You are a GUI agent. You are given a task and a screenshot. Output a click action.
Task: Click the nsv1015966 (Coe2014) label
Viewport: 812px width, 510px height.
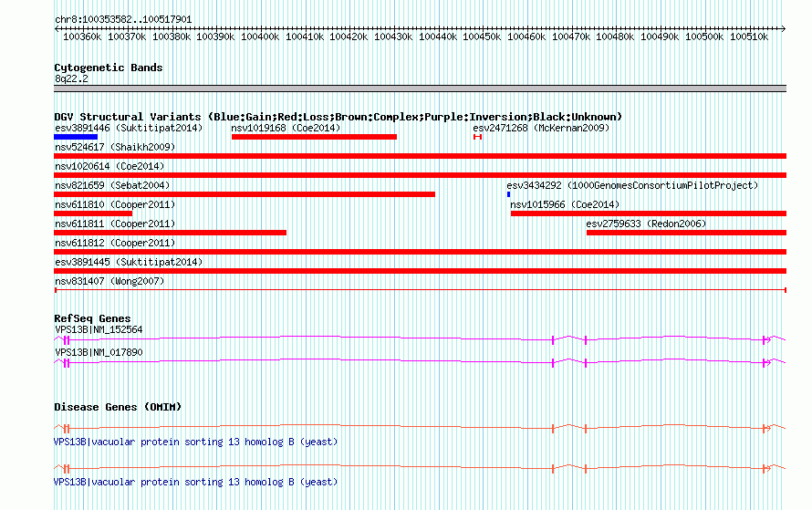(x=565, y=204)
